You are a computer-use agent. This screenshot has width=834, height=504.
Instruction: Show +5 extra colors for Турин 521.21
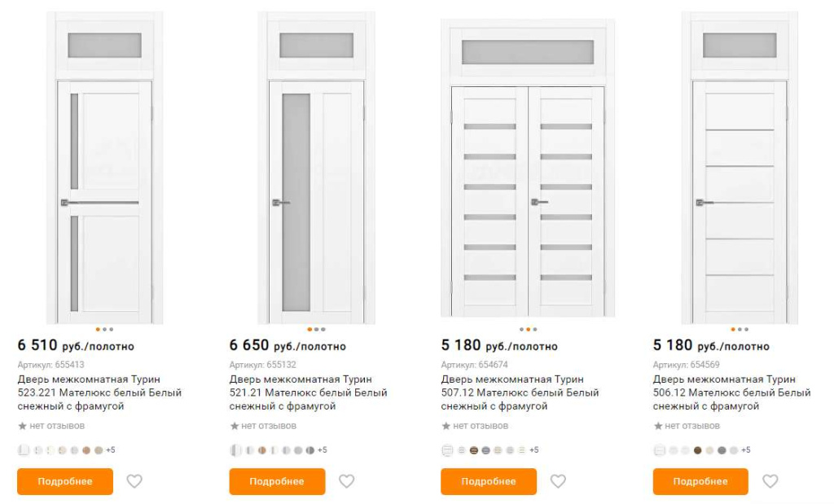323,449
